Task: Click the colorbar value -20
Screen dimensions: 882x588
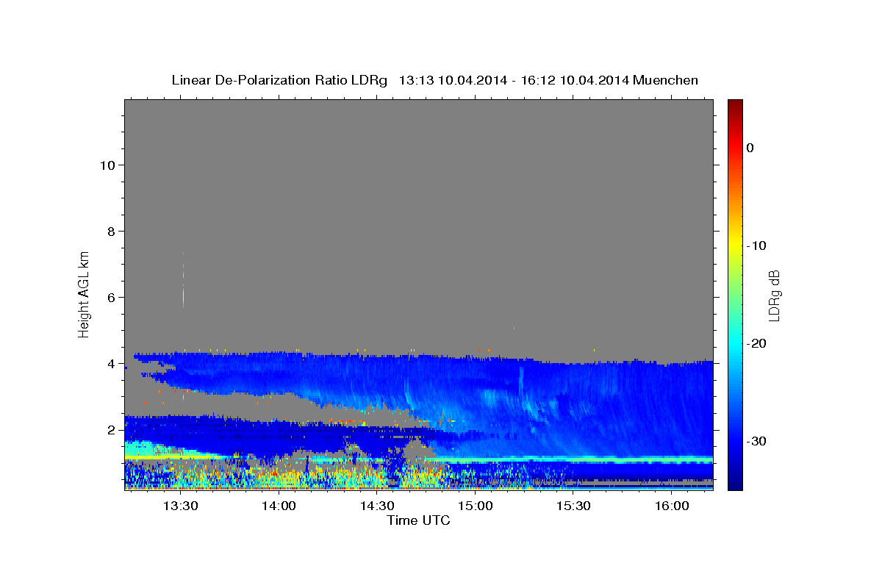Action: tap(756, 343)
